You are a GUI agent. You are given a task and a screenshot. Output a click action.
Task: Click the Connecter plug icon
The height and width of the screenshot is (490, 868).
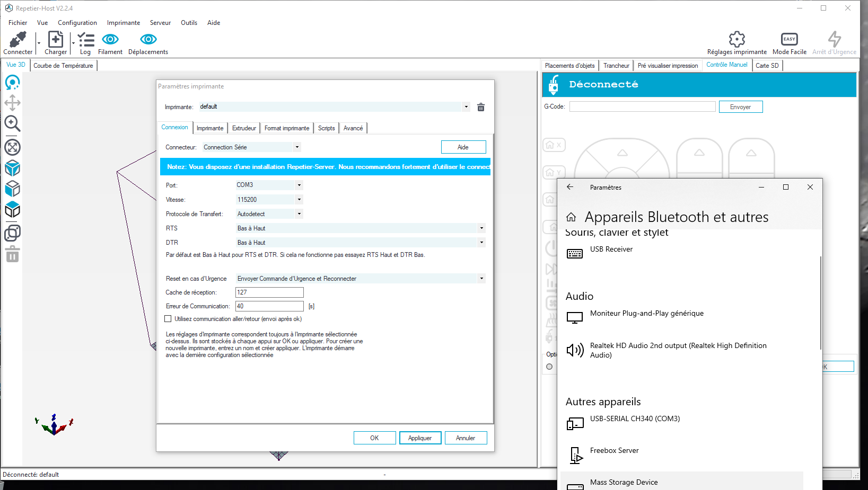[x=18, y=39]
